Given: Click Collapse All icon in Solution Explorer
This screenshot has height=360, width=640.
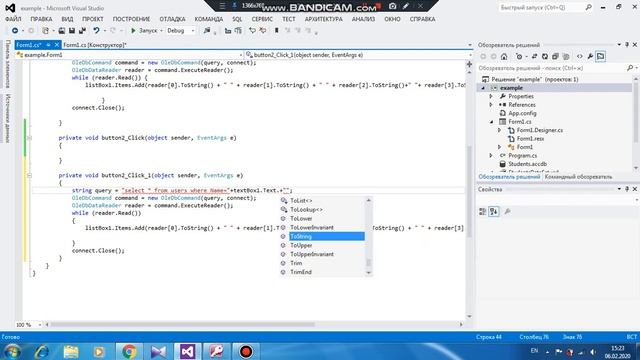Looking at the screenshot, I should click(x=555, y=56).
